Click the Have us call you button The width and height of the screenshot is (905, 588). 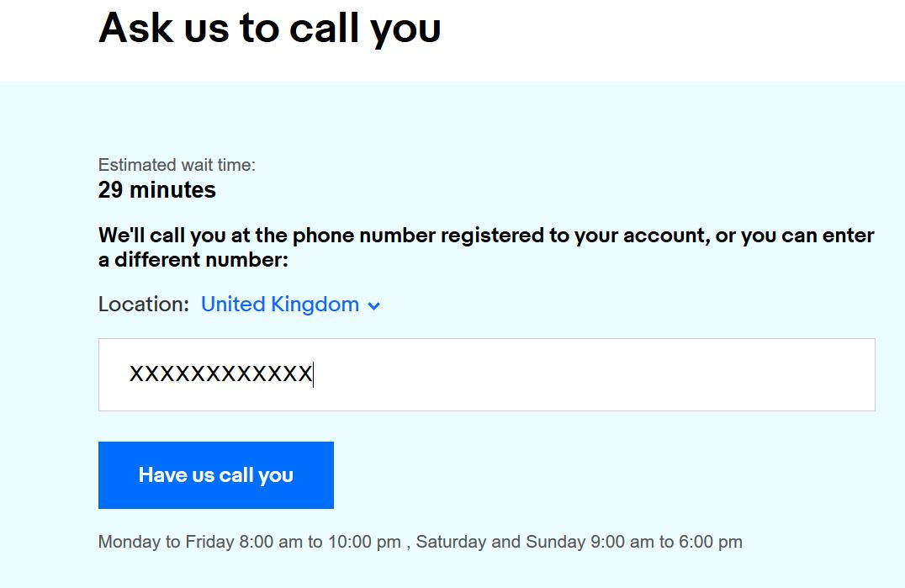(x=215, y=475)
